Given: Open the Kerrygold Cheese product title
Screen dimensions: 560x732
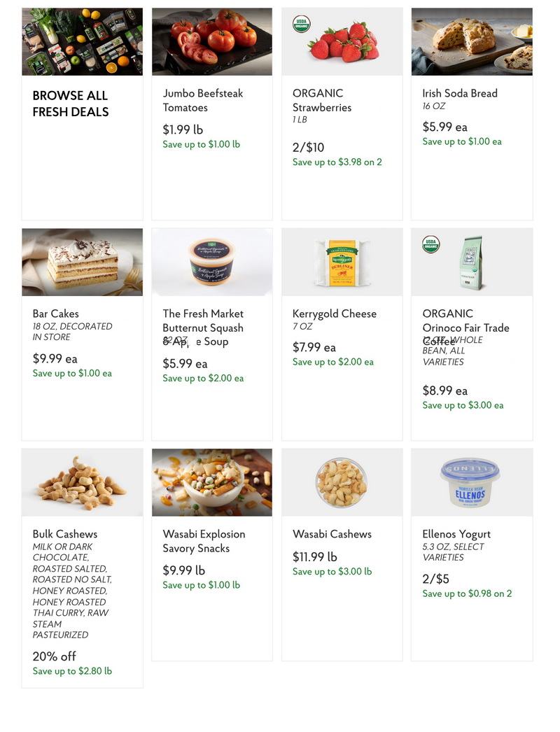Looking at the screenshot, I should (335, 314).
